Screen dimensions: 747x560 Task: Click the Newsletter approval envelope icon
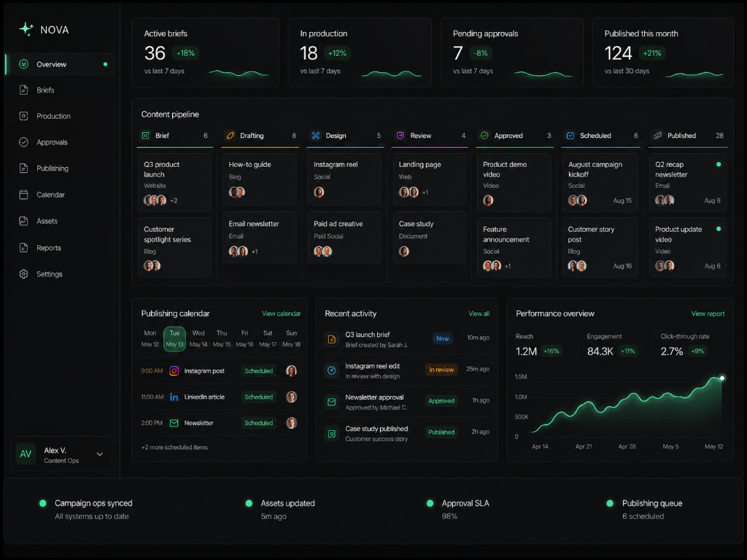(332, 402)
